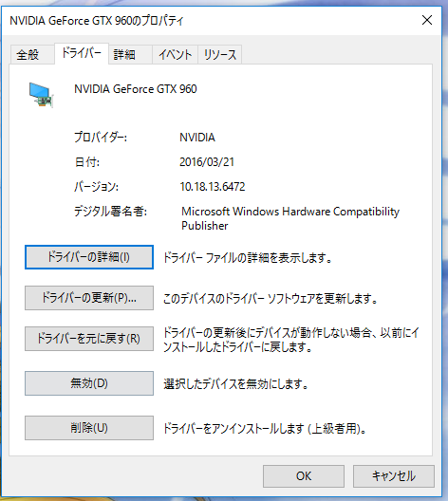Uninstall driver with 削除(U) button

89,428
